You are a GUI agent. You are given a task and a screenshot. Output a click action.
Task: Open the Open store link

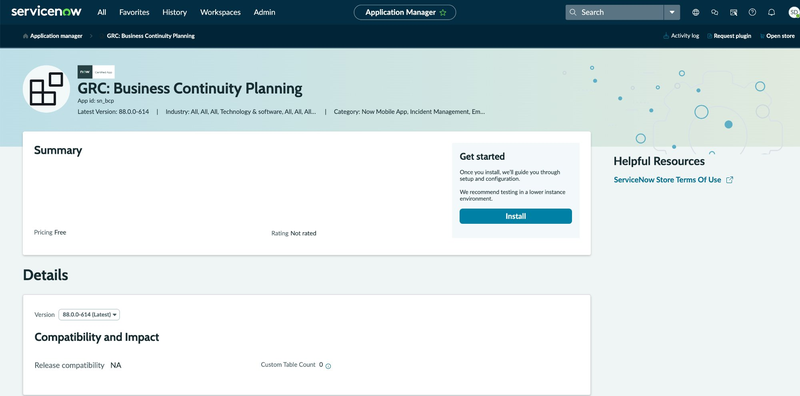pos(781,36)
